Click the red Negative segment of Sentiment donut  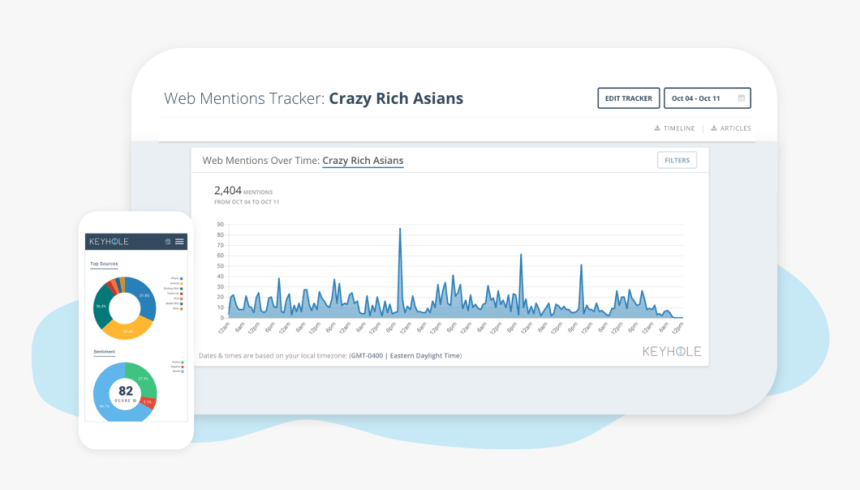pos(149,403)
